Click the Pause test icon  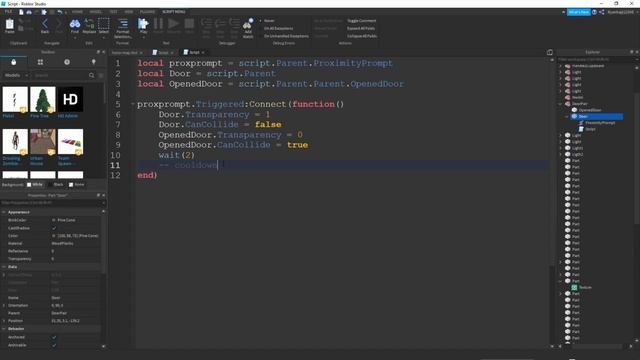pyautogui.click(x=158, y=25)
